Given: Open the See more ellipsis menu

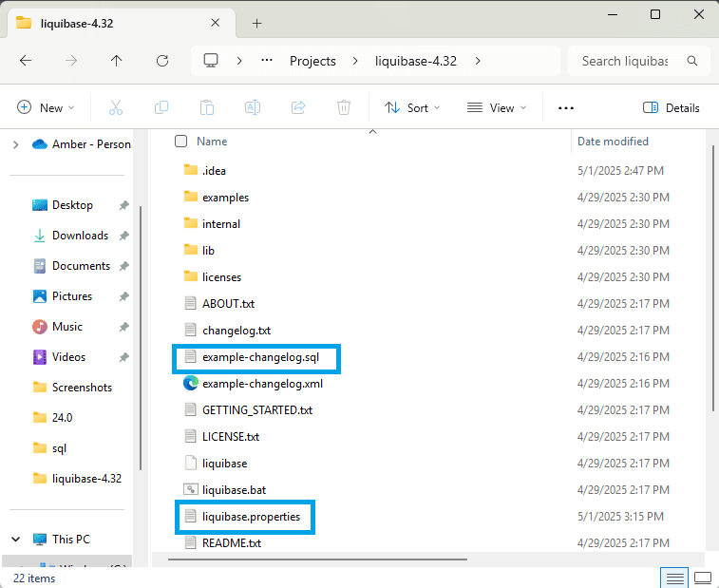Looking at the screenshot, I should pyautogui.click(x=566, y=108).
